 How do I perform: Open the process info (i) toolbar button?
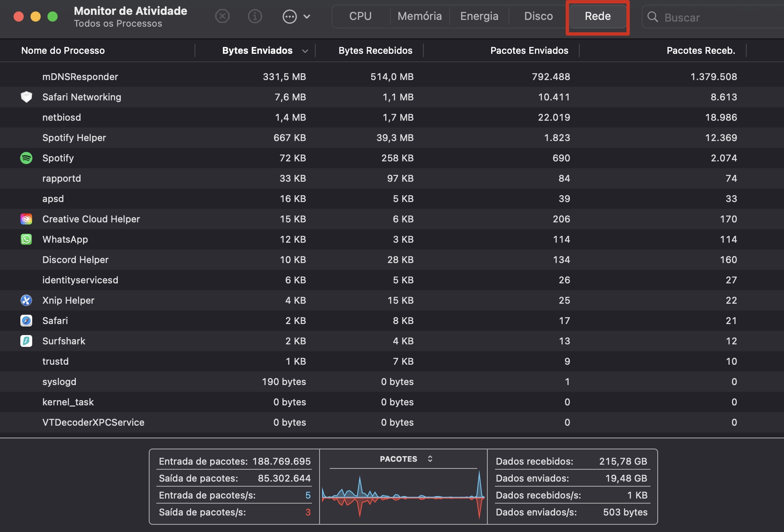tap(255, 17)
